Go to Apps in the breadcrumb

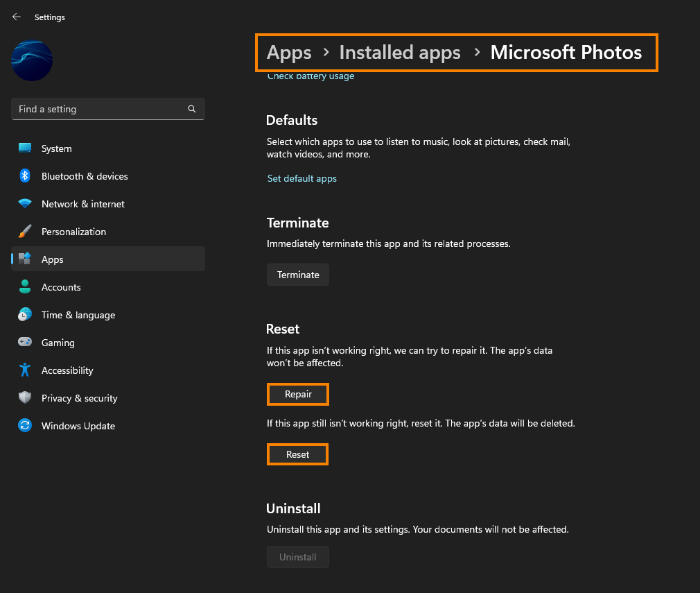click(289, 53)
